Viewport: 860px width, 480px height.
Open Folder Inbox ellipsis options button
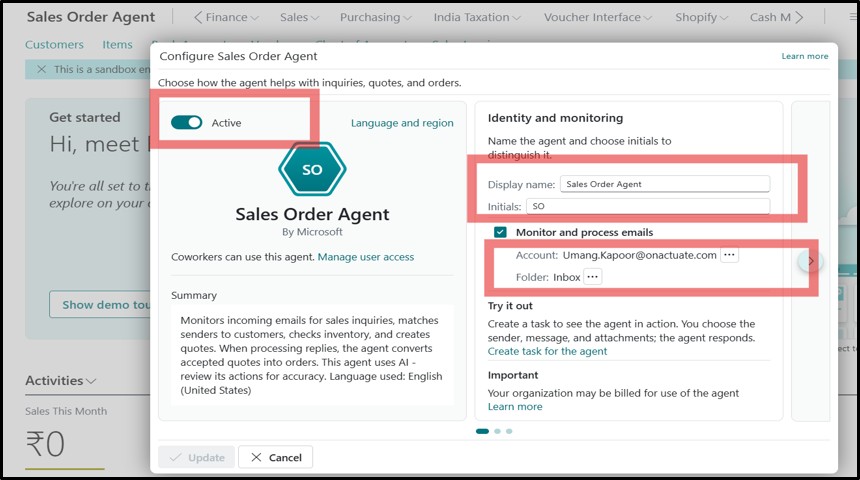[x=592, y=277]
